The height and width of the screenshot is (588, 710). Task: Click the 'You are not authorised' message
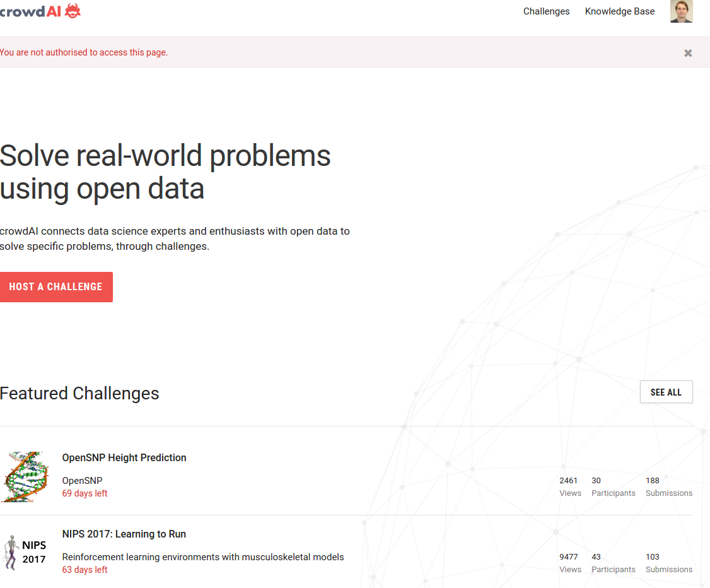pyautogui.click(x=84, y=52)
